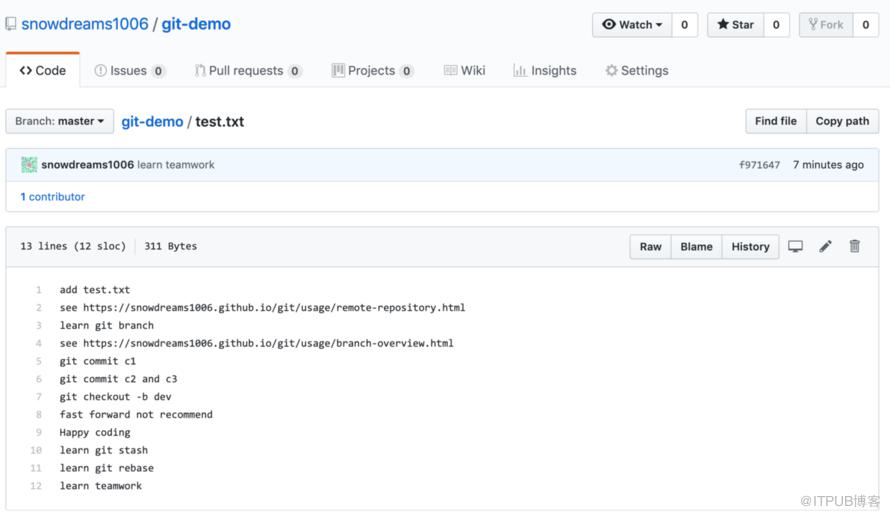Open the Pull requests tab
The height and width of the screenshot is (516, 890).
click(x=247, y=70)
